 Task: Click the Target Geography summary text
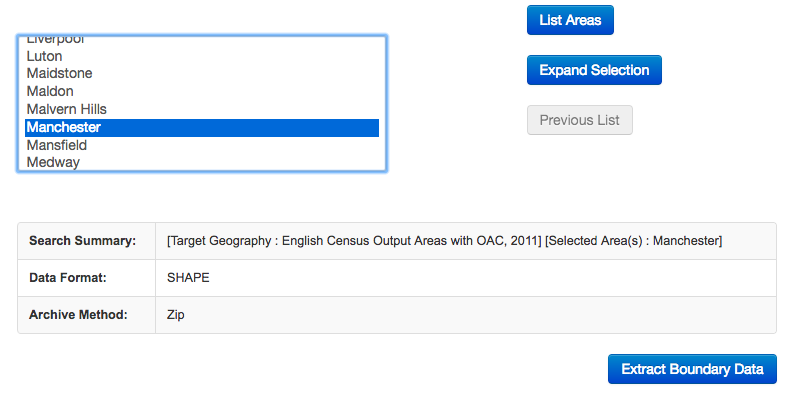(354, 241)
